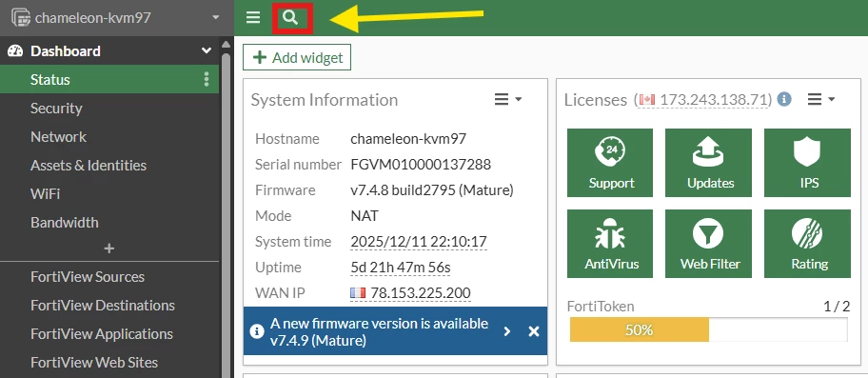Click the Canadian flag in Licenses header
Viewport: 868px width, 378px height.
click(x=646, y=100)
